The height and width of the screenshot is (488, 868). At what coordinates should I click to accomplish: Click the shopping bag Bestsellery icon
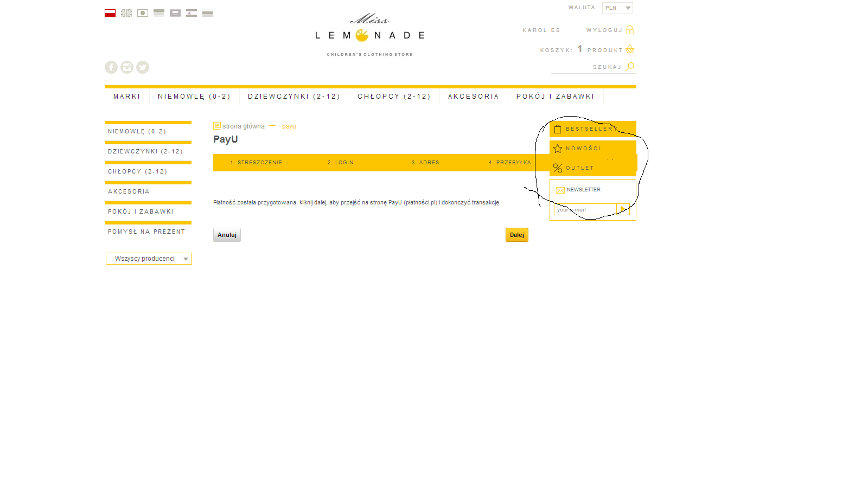(558, 129)
